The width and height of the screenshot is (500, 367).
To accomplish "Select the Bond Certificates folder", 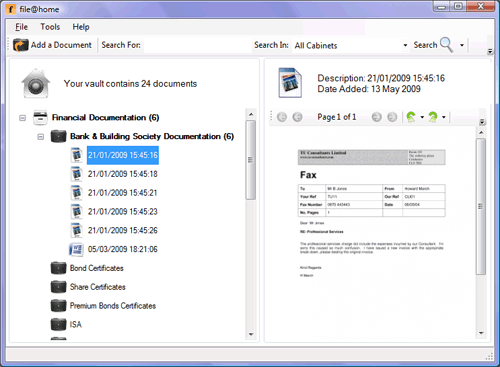I will (96, 268).
